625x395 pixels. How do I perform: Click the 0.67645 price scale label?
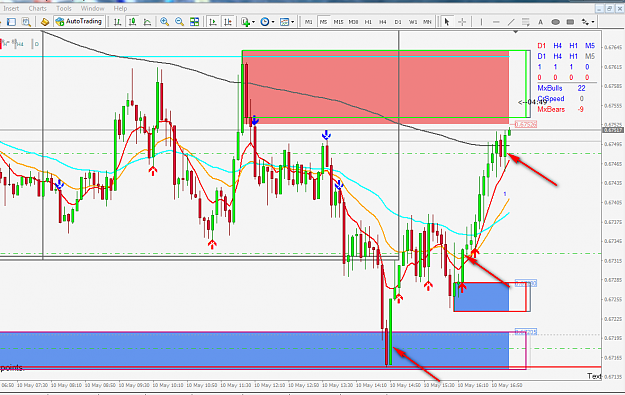[613, 47]
